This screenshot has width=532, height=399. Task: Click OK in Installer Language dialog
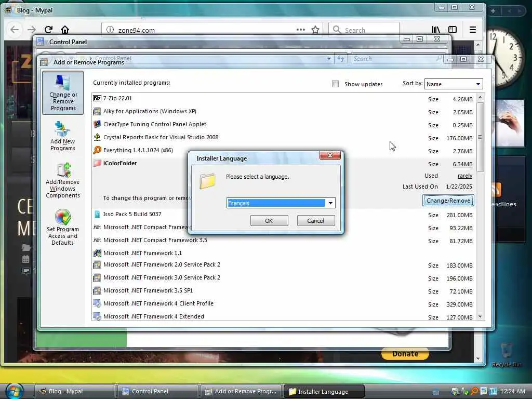[x=269, y=220]
